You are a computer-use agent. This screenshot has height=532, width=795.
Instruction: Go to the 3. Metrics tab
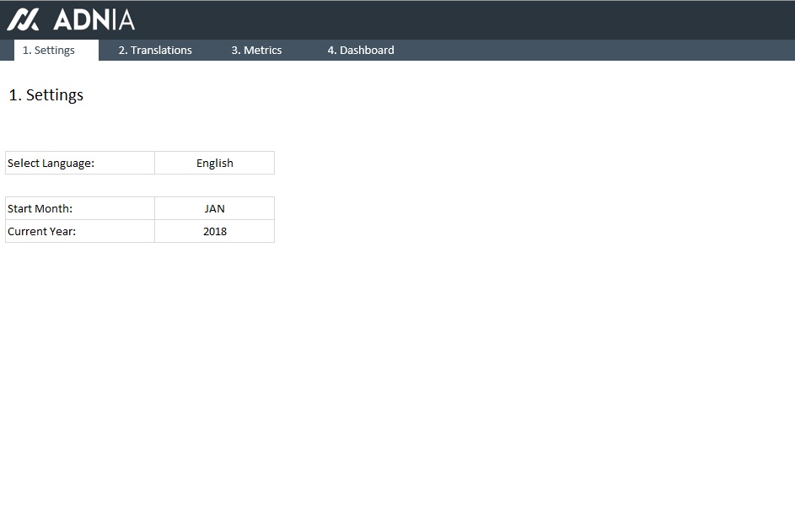(256, 51)
